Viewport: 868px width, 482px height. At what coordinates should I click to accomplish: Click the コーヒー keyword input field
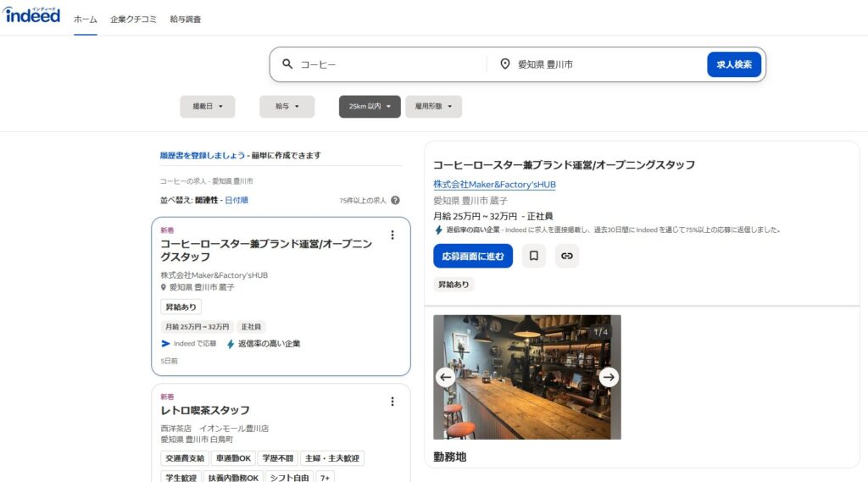tap(390, 64)
